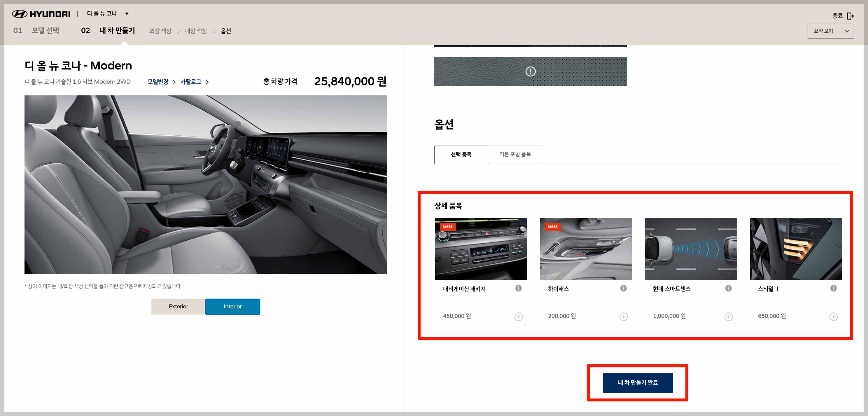Screen dimensions: 868x416
Task: Click the Hyundai logo
Action: tap(41, 14)
